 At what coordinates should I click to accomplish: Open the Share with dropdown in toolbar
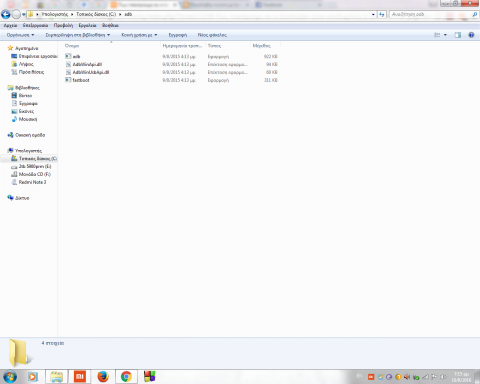(x=139, y=35)
